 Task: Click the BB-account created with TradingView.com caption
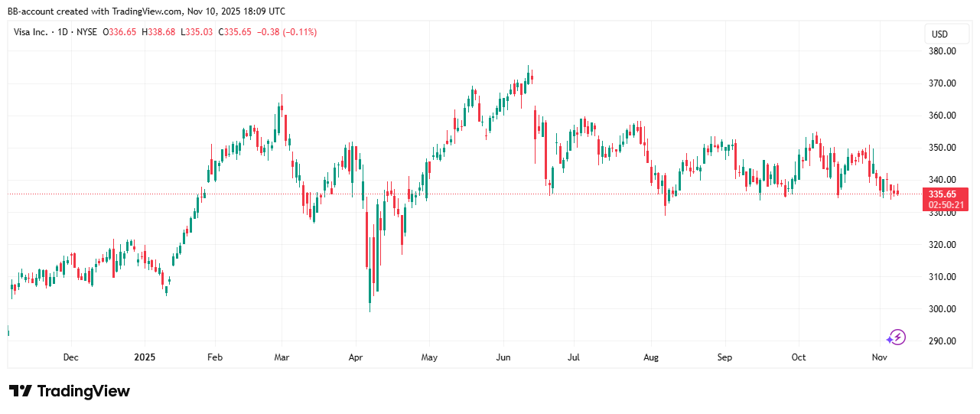(146, 11)
